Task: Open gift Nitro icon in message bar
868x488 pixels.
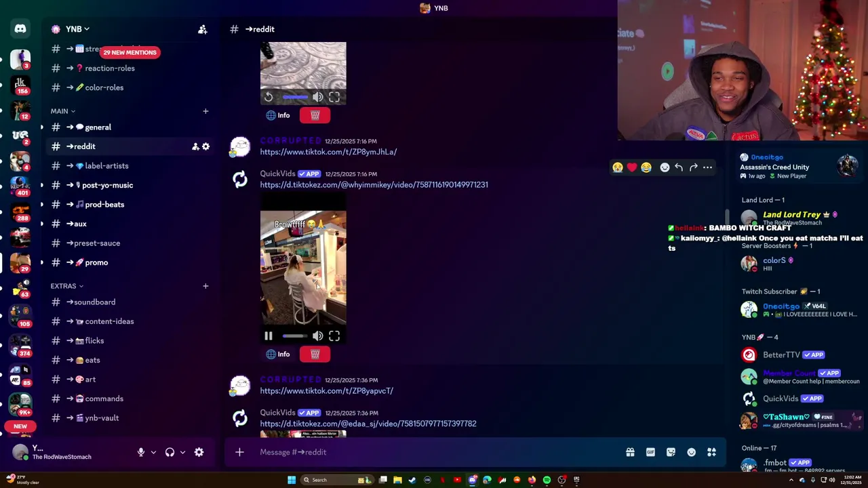Action: pos(630,452)
